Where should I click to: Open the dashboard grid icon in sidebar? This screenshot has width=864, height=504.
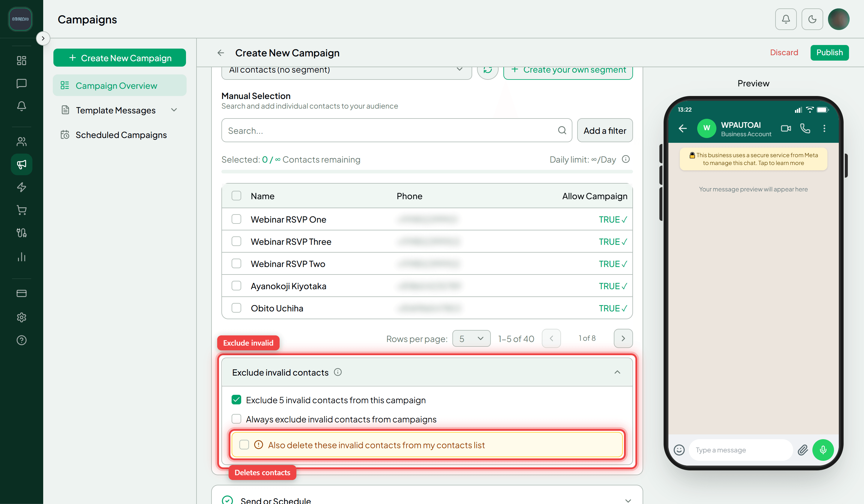tap(22, 61)
